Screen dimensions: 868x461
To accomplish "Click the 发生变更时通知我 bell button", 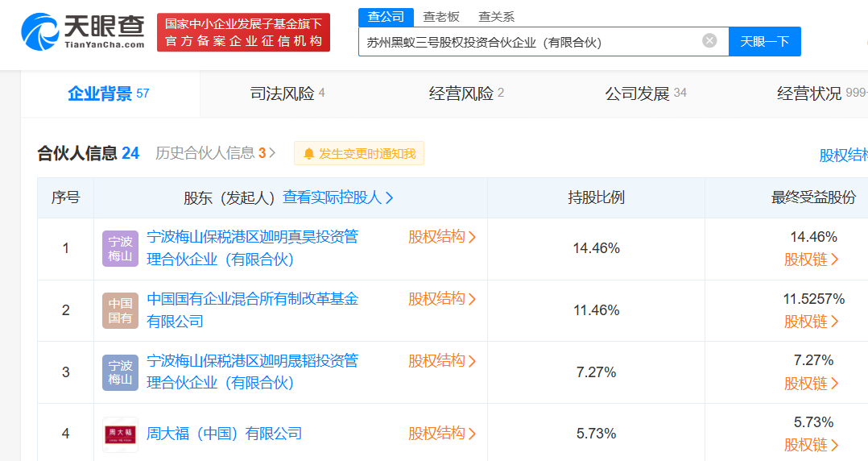I will pyautogui.click(x=359, y=153).
